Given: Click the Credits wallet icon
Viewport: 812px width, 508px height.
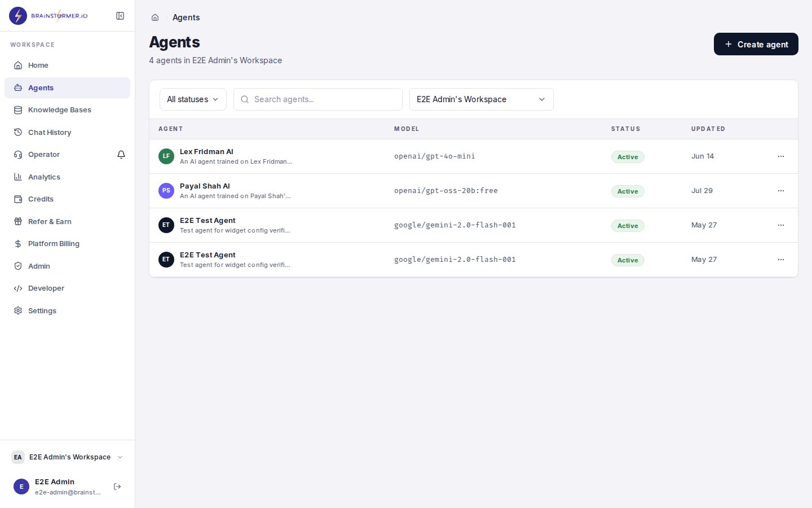Looking at the screenshot, I should pyautogui.click(x=18, y=199).
